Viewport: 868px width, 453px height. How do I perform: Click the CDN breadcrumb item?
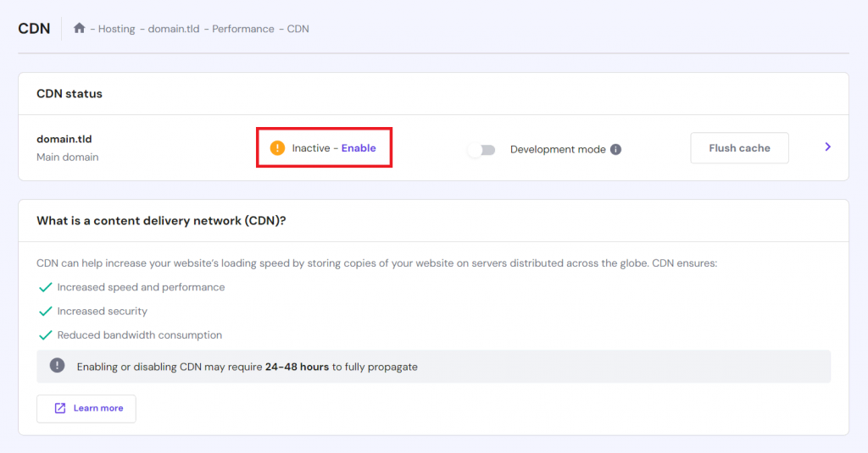click(298, 29)
